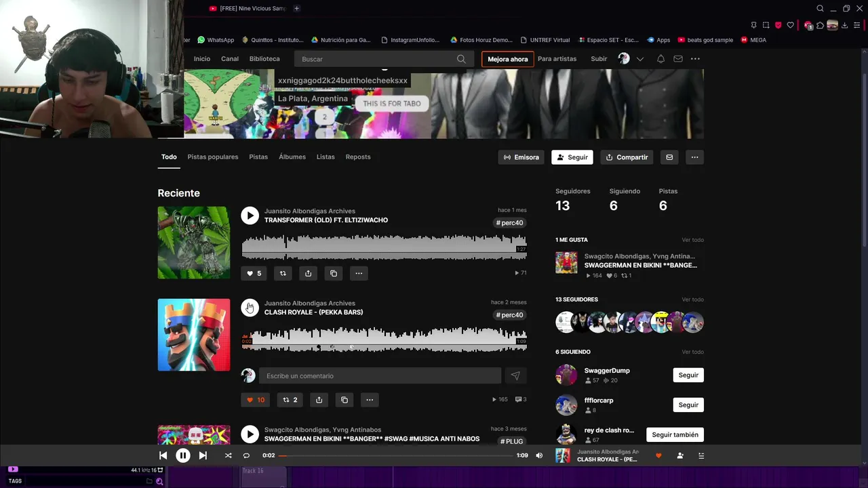Viewport: 868px width, 488px height.
Task: Unlike the CLASH ROYALE - (PEKKA BARS) track
Action: pos(256,400)
